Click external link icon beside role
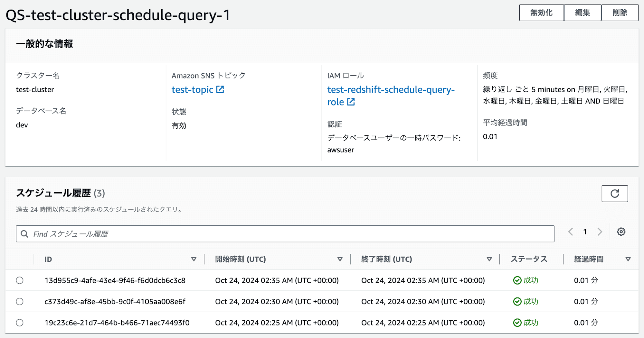The width and height of the screenshot is (644, 338). (x=351, y=102)
